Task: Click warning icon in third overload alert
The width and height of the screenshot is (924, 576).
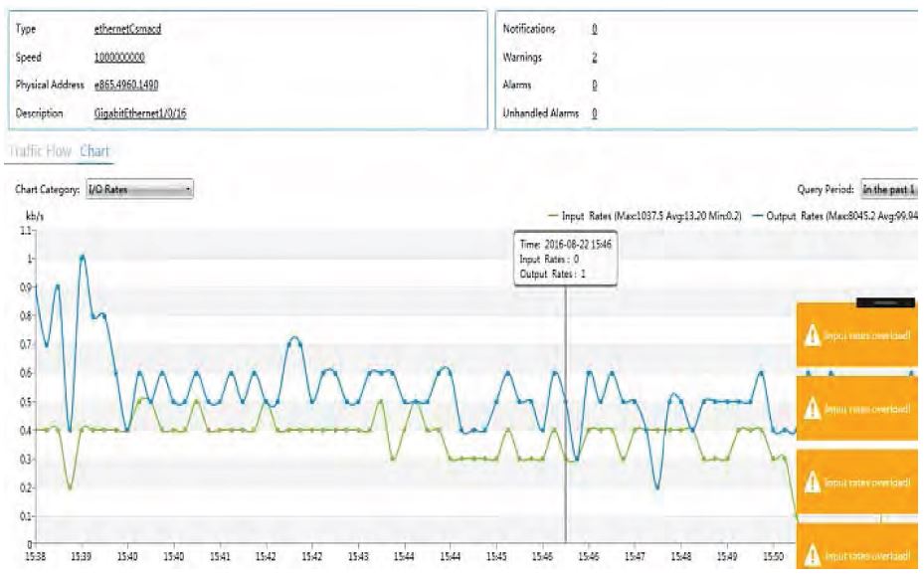Action: click(811, 481)
